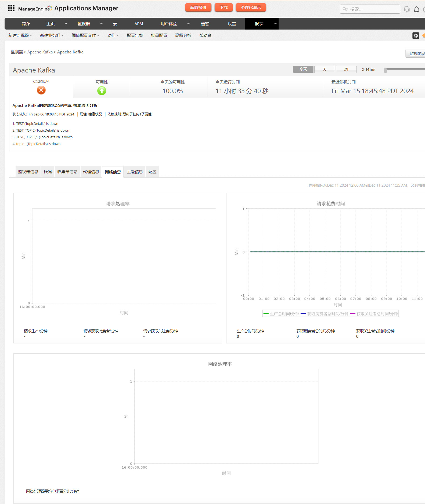425x504 pixels.
Task: Open the 告警 menu
Action: pyautogui.click(x=205, y=24)
